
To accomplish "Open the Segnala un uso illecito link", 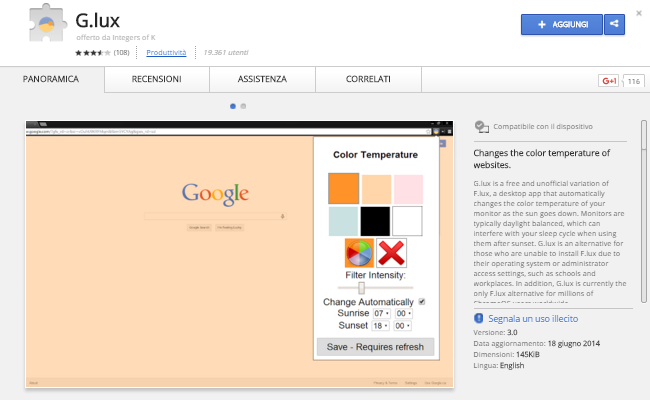I will pyautogui.click(x=533, y=319).
